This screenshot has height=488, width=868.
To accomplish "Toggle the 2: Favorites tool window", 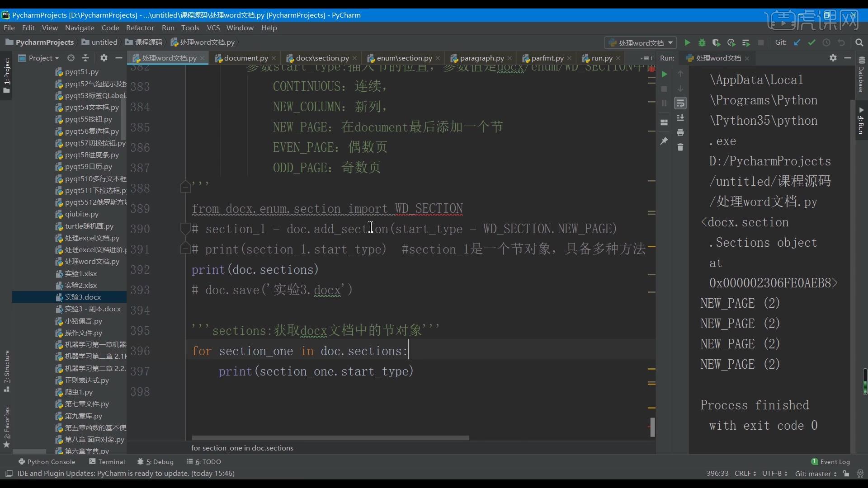I will pyautogui.click(x=6, y=427).
